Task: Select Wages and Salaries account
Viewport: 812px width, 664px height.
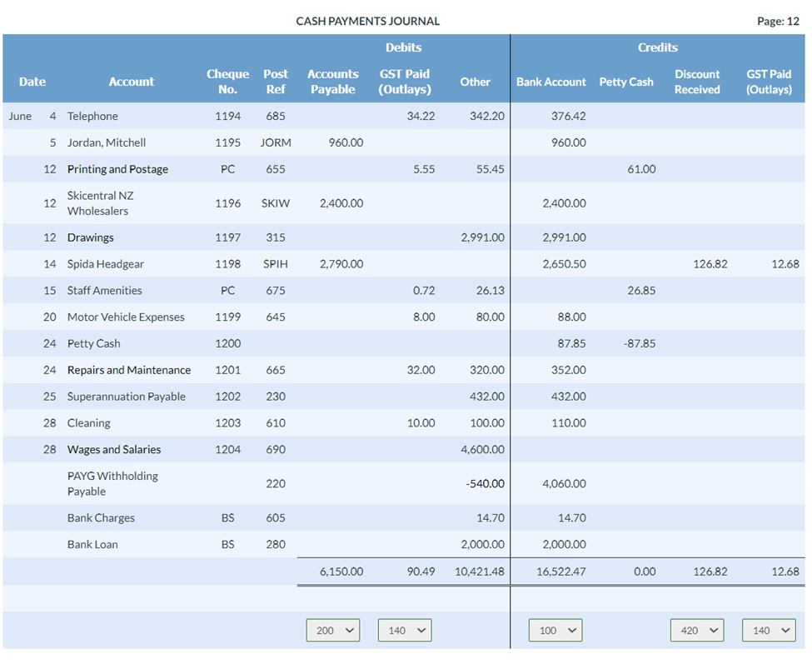Action: coord(114,449)
